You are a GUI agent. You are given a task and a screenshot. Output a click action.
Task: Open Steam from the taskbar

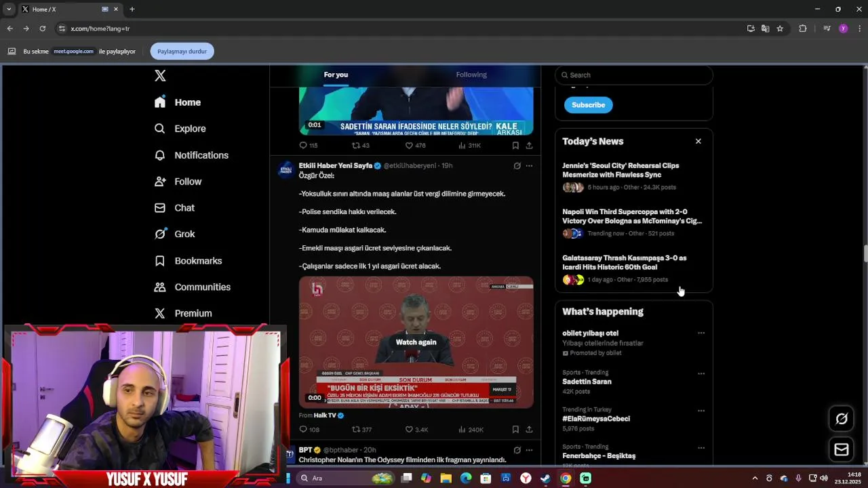545,479
